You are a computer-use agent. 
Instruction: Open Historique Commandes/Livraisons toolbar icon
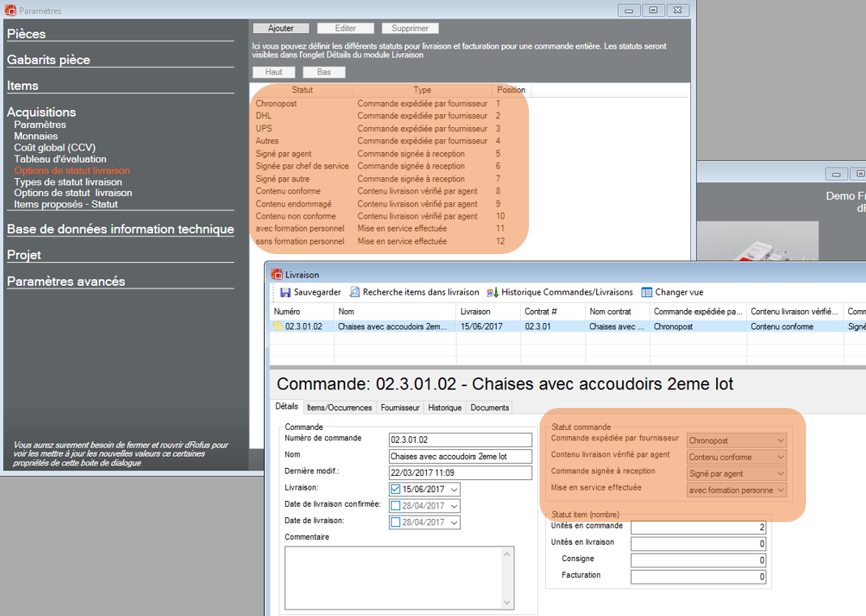click(492, 292)
